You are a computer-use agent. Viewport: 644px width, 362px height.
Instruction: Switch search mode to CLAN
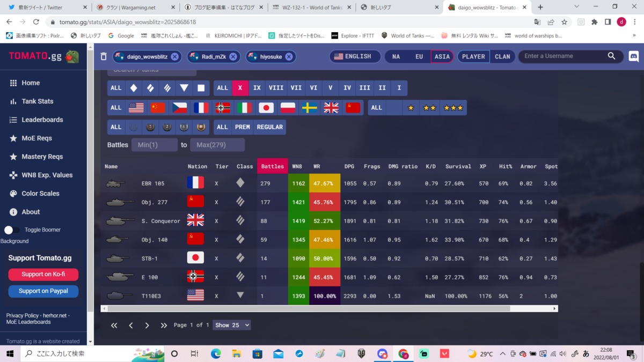502,56
